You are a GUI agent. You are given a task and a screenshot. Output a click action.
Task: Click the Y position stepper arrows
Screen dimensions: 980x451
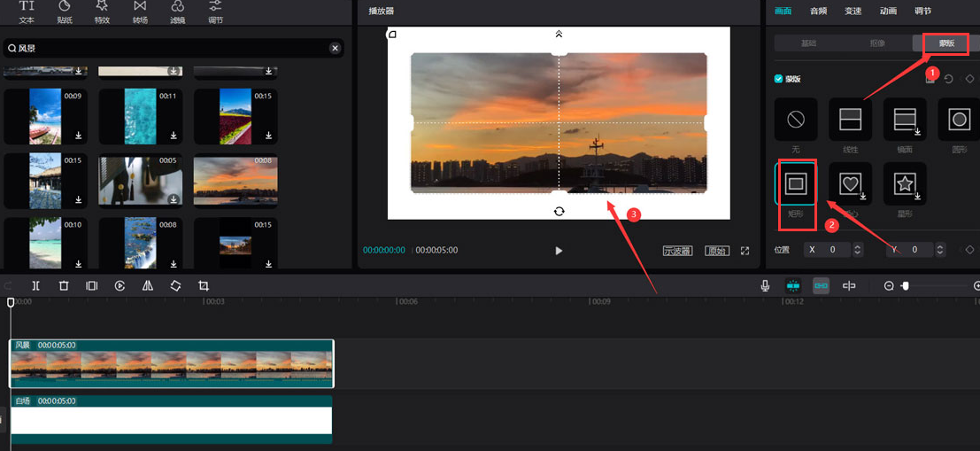[939, 251]
